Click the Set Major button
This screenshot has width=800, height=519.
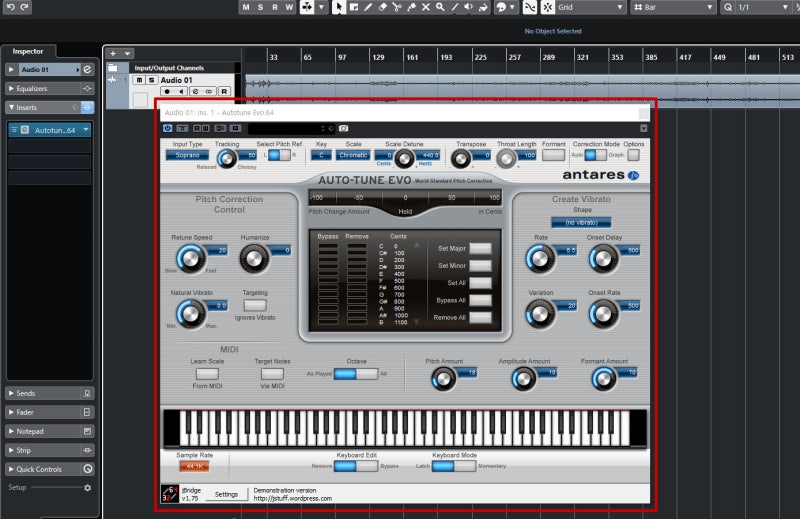tap(480, 249)
